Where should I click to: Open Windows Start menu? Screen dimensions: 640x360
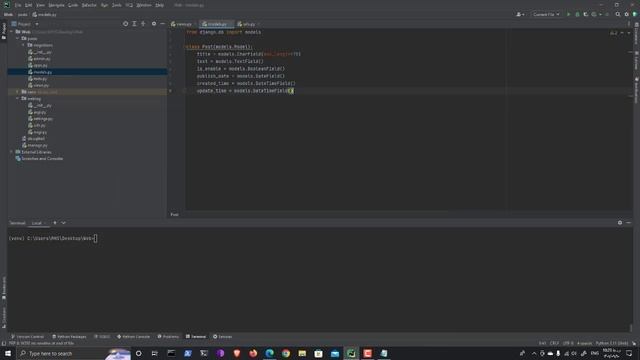click(x=8, y=353)
